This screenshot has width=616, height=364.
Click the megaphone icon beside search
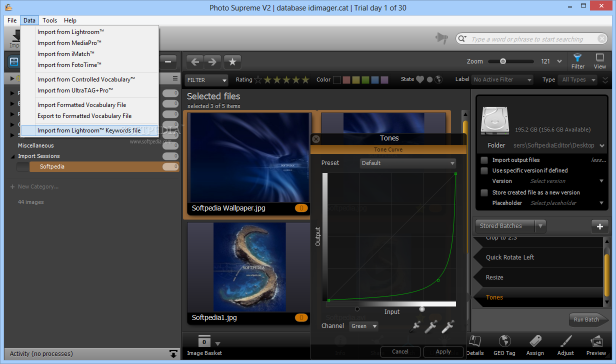pyautogui.click(x=441, y=38)
